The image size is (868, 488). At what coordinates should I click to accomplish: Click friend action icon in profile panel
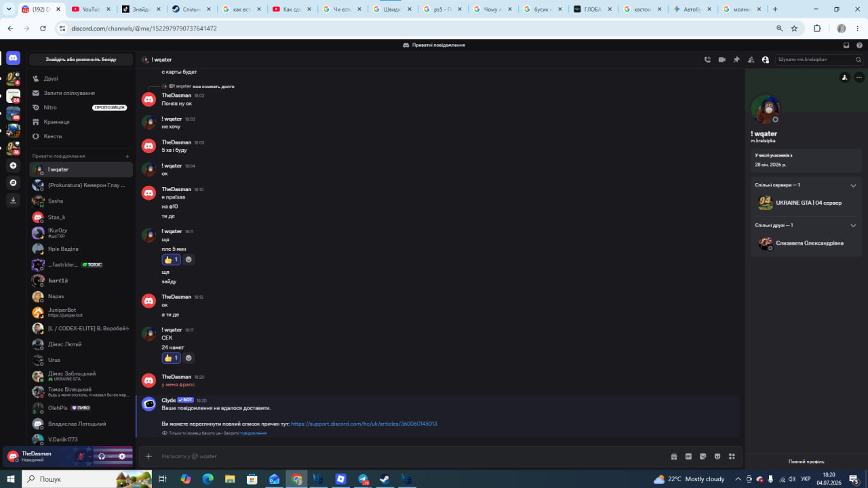(x=844, y=77)
